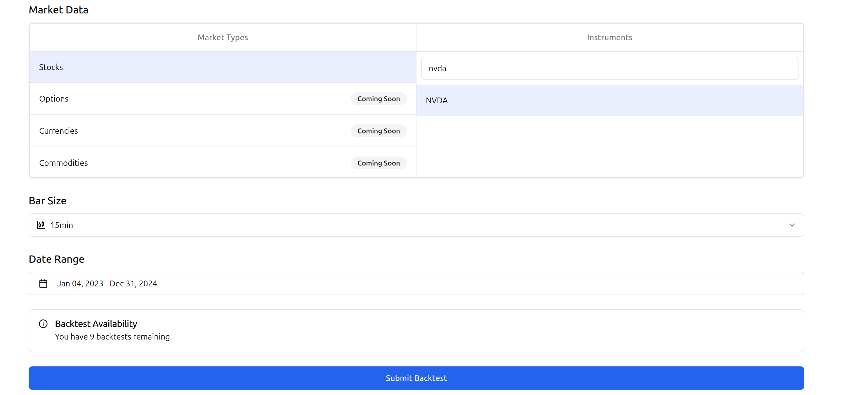The image size is (868, 395).
Task: Click the Bar Size dropdown chevron
Action: point(791,225)
